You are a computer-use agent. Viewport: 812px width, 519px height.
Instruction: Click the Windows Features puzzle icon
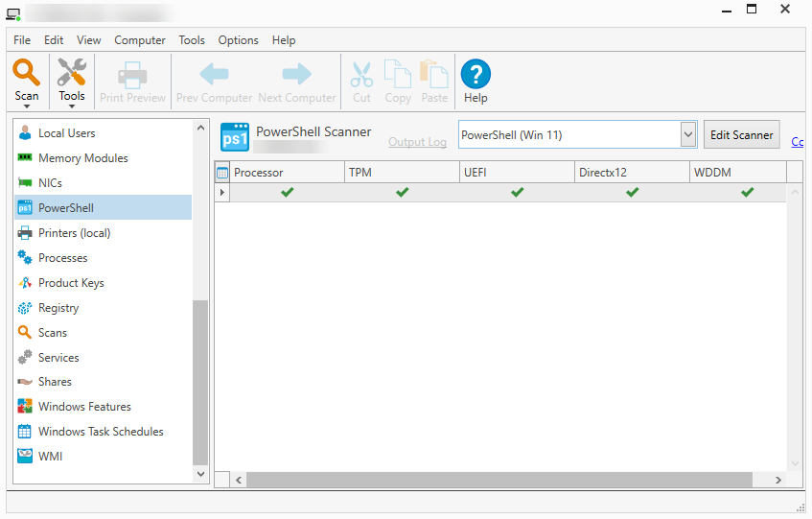coord(25,406)
